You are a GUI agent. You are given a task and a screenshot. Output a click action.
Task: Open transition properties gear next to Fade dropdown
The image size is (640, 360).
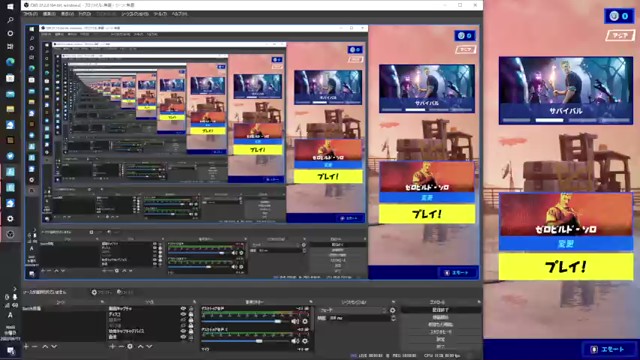(x=392, y=310)
